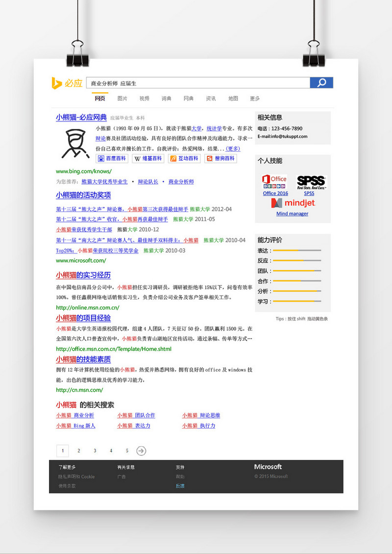Click the 学习 ability slider bar
Screen dimensions: 392x554
coord(297,302)
